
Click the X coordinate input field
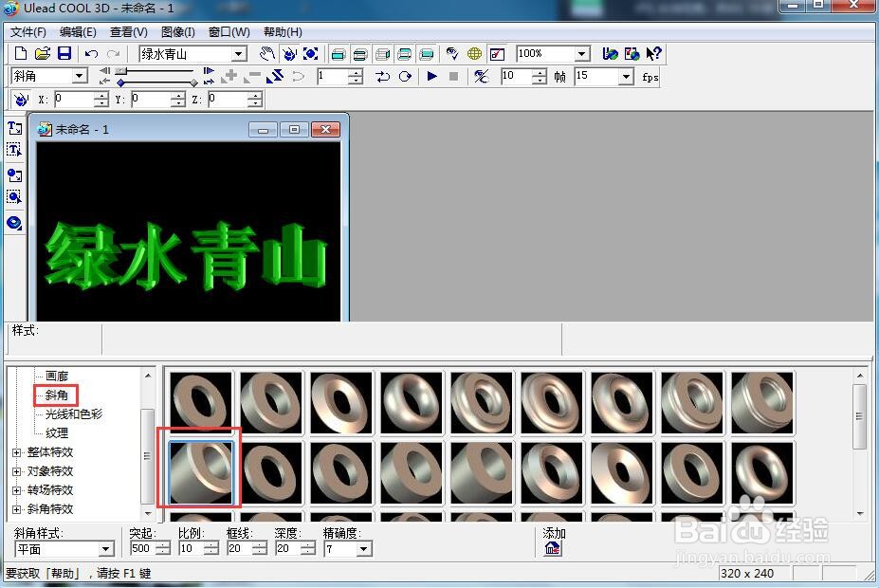tap(74, 100)
